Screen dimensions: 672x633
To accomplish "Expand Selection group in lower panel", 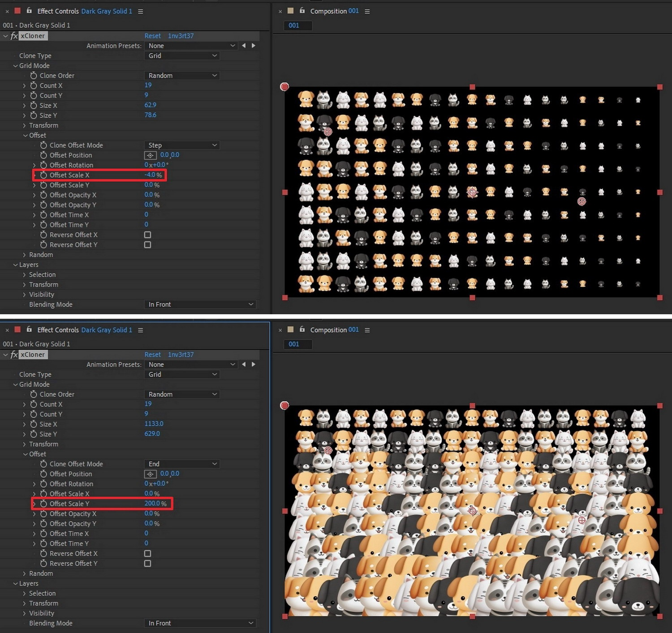I will point(25,593).
